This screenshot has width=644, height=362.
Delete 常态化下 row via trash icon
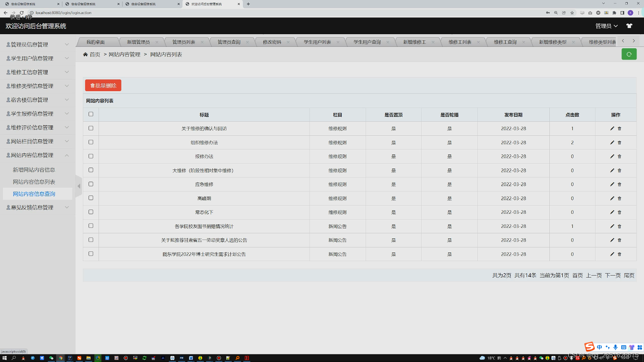tap(620, 213)
